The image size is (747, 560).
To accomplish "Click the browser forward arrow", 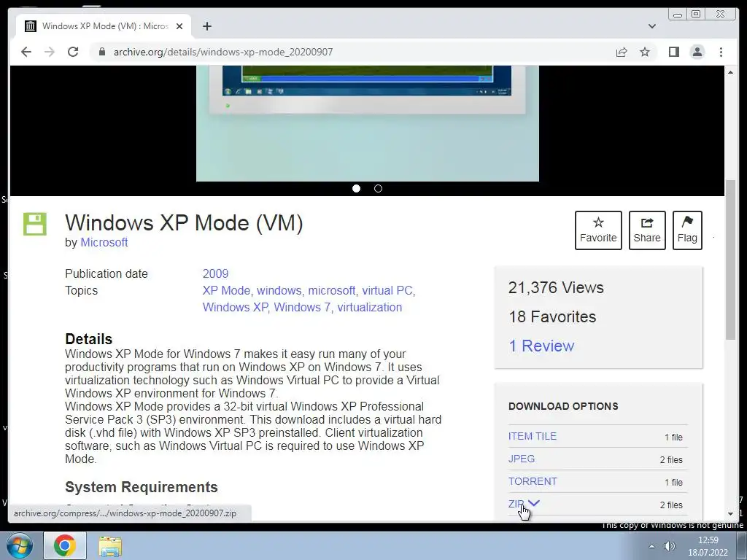I will (50, 52).
